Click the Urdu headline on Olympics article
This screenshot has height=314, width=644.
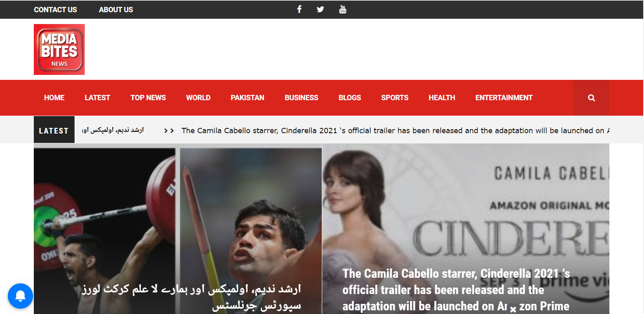[x=191, y=297]
